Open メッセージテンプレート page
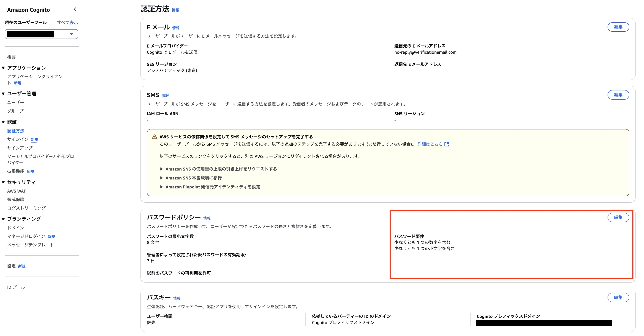 [30, 245]
